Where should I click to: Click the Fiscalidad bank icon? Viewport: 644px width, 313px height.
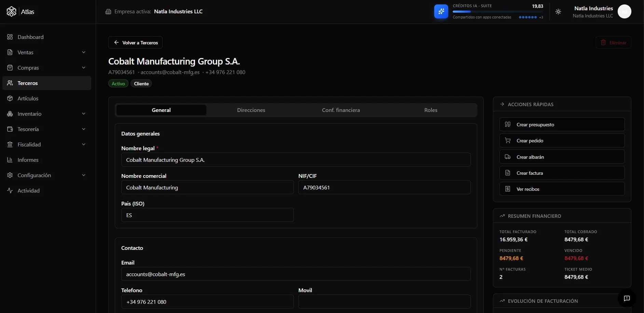coord(10,144)
